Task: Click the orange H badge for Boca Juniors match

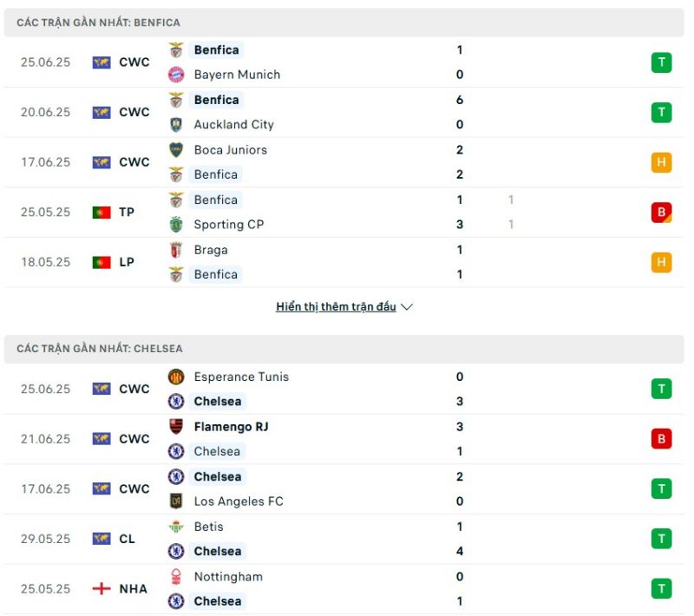Action: coord(661,162)
